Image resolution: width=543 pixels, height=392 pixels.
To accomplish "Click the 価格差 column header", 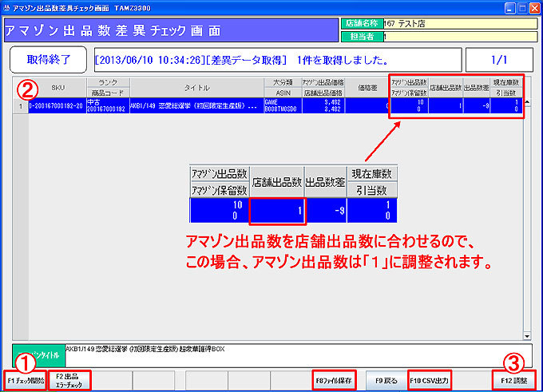I will pos(367,87).
